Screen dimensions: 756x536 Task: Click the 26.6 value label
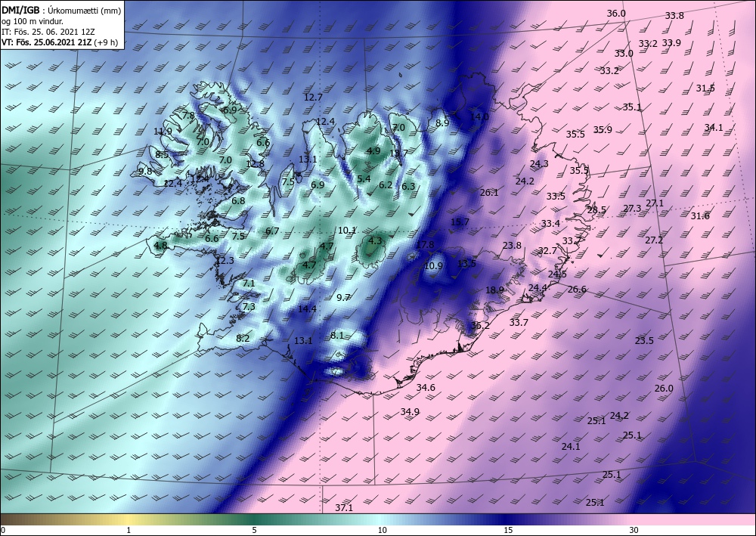click(x=577, y=290)
